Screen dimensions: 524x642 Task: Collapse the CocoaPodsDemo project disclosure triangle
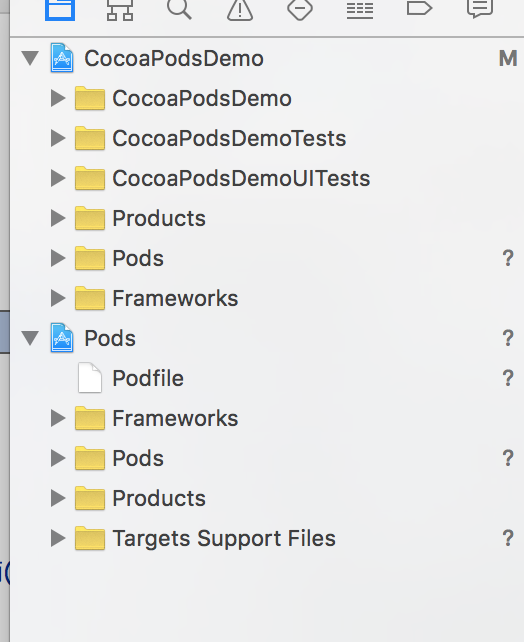[30, 58]
